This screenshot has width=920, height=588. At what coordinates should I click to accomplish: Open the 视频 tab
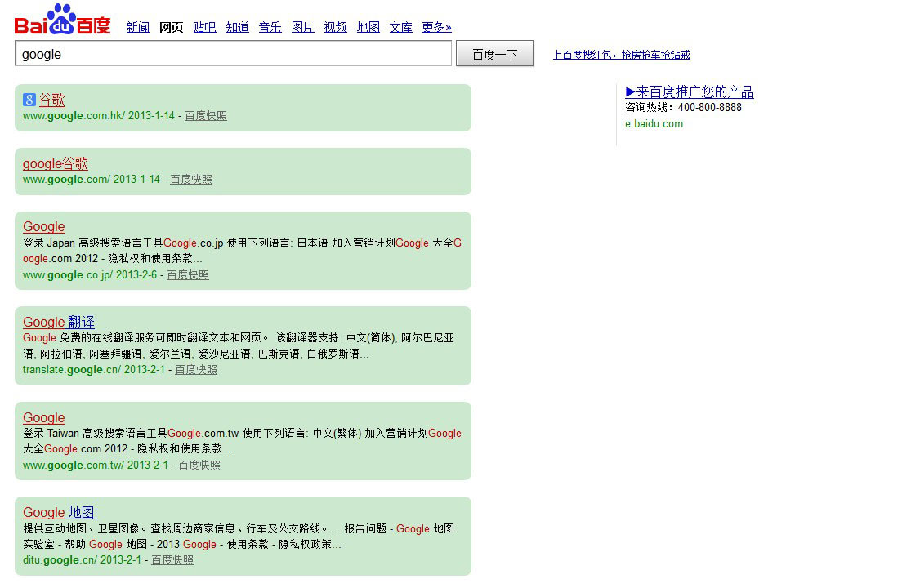[336, 27]
